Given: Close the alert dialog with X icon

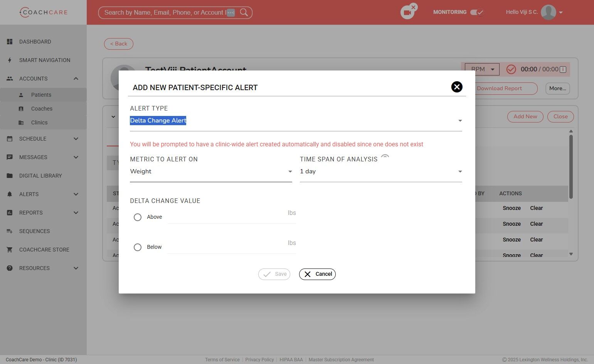Looking at the screenshot, I should (456, 87).
